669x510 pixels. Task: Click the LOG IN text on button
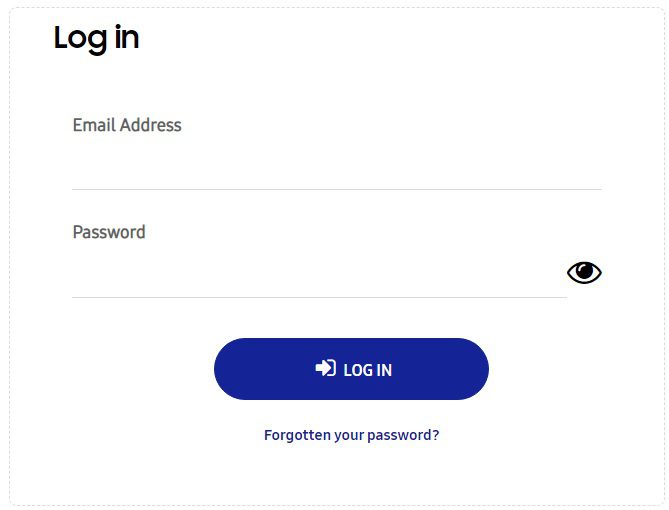coord(367,370)
